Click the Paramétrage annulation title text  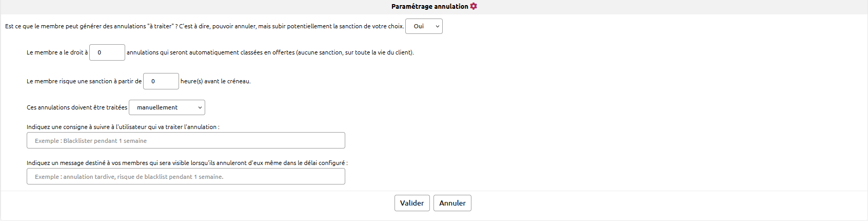[x=429, y=6]
